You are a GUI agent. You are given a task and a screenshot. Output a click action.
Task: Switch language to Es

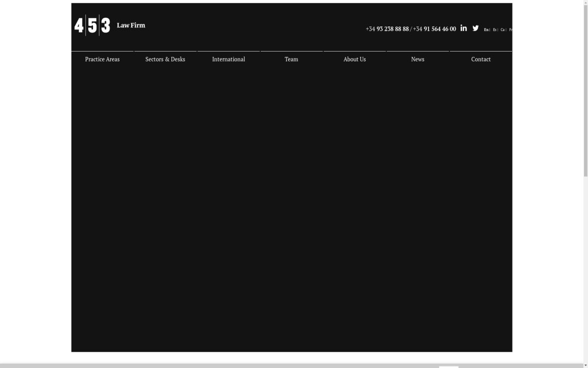pyautogui.click(x=494, y=30)
